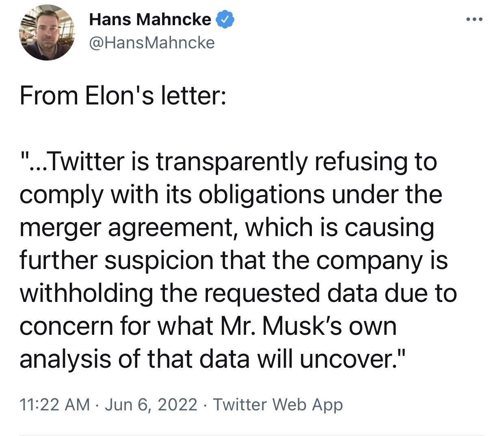Image resolution: width=504 pixels, height=436 pixels.
Task: Open the @HansMahncke handle link
Action: pyautogui.click(x=152, y=43)
